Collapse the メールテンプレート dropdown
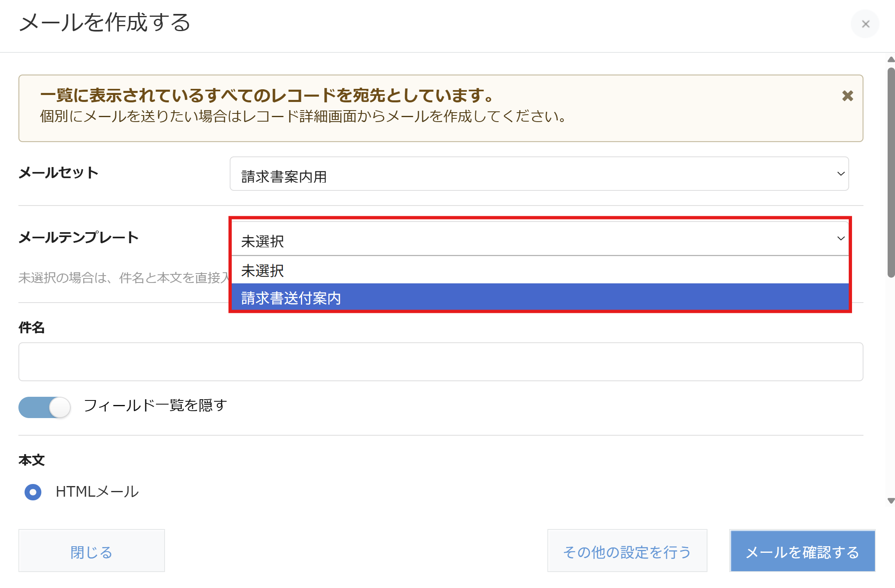Image resolution: width=895 pixels, height=588 pixels. tap(539, 239)
